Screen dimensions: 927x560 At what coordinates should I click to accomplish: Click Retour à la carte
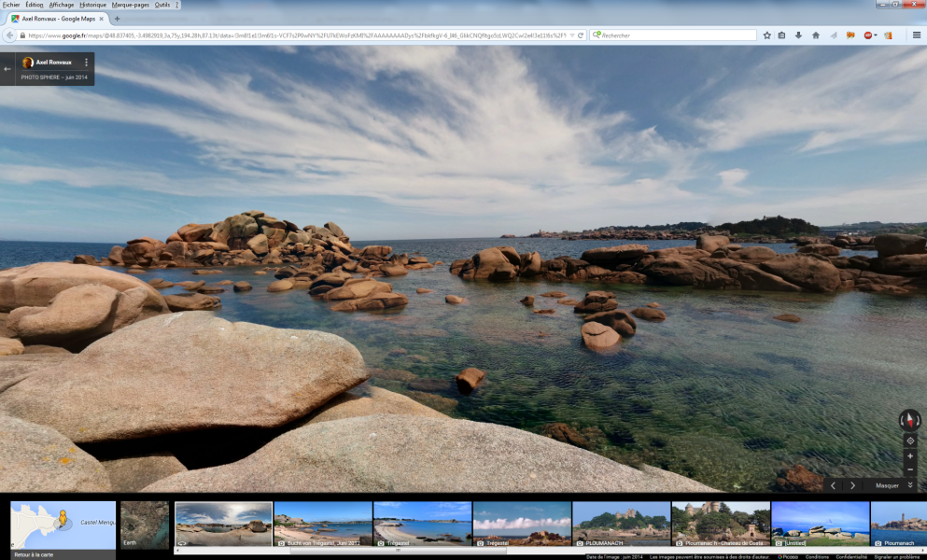34,554
